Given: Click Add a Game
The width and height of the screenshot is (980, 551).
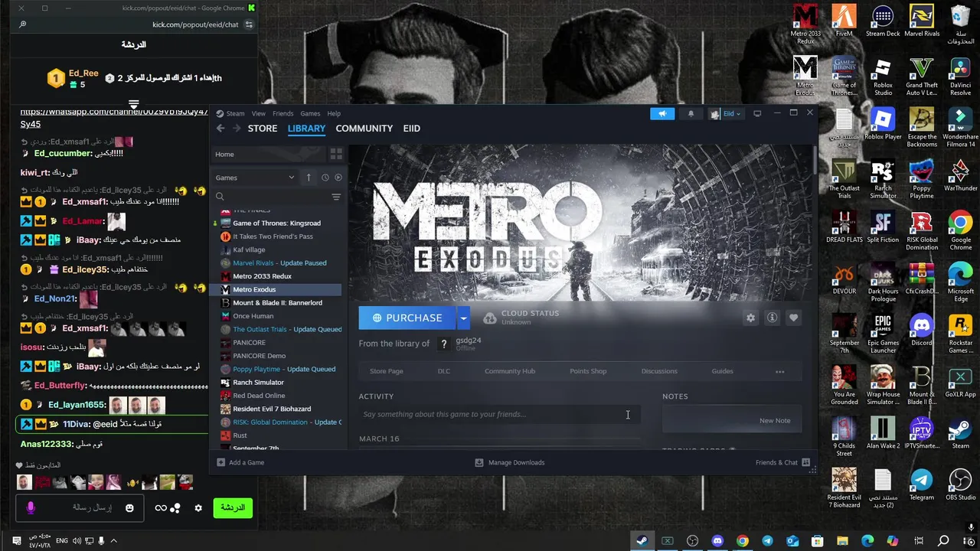Looking at the screenshot, I should [240, 462].
